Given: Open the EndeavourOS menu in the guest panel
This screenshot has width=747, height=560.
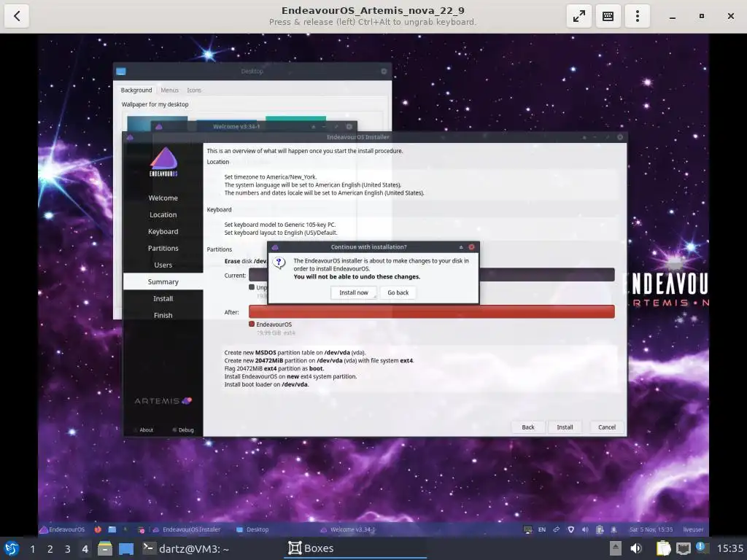Looking at the screenshot, I should click(63, 529).
